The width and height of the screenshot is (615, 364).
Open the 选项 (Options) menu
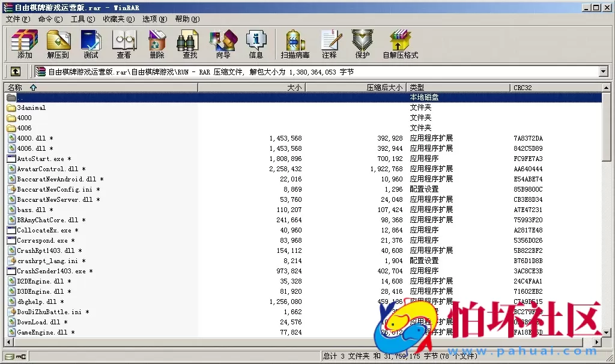tap(154, 19)
